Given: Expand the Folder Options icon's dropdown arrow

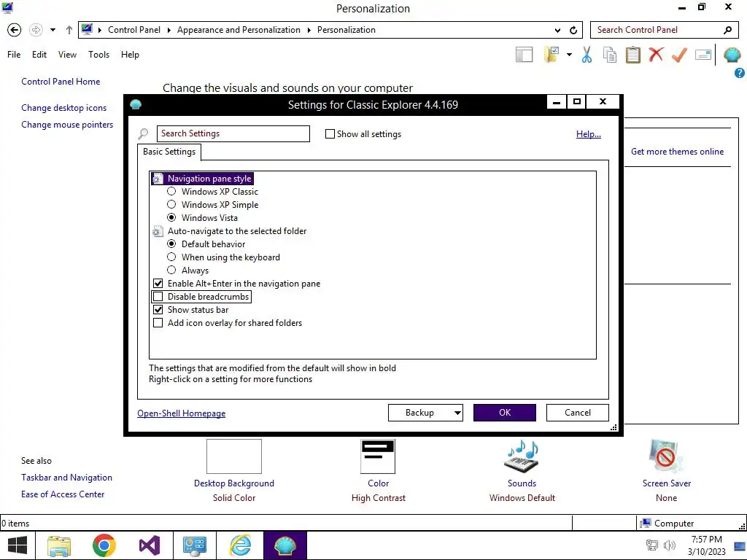Looking at the screenshot, I should click(569, 55).
